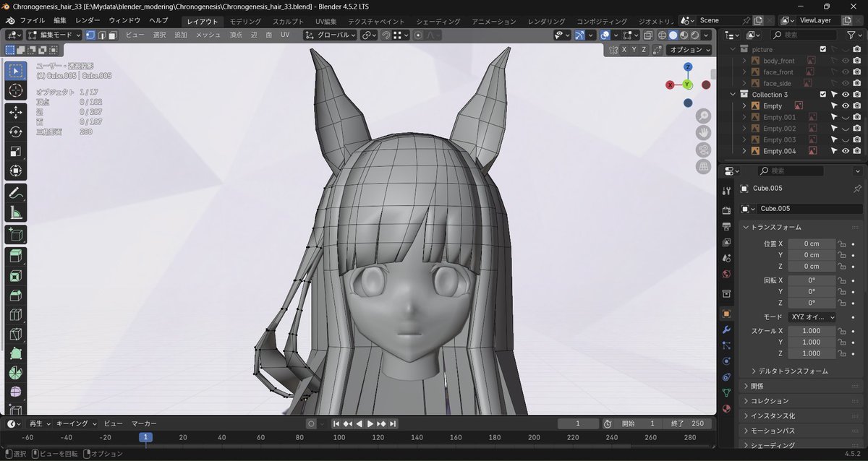
Task: Select the Poly Build tool
Action: (16, 354)
